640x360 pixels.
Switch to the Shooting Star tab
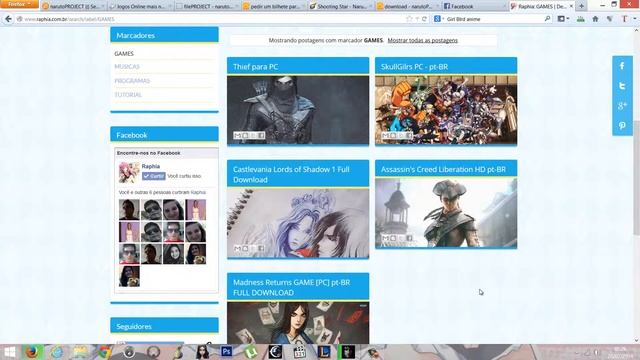pos(341,6)
